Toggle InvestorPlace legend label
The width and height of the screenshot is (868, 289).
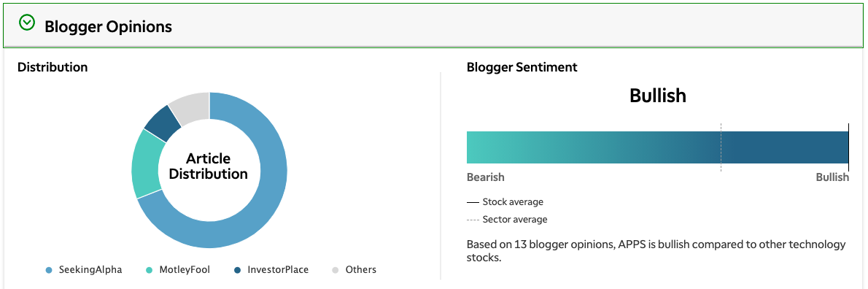[x=278, y=270]
